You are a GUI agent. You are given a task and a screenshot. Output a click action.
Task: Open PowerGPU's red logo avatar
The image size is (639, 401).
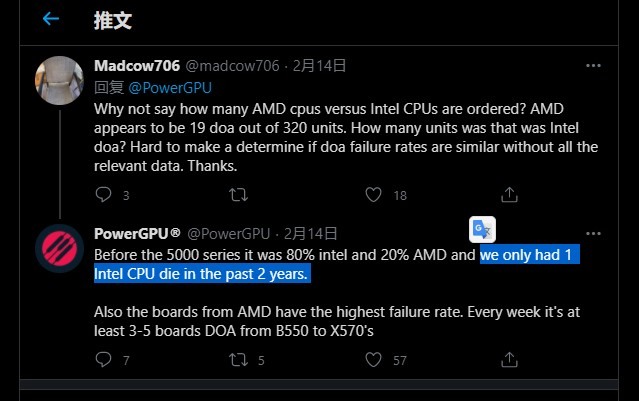59,248
